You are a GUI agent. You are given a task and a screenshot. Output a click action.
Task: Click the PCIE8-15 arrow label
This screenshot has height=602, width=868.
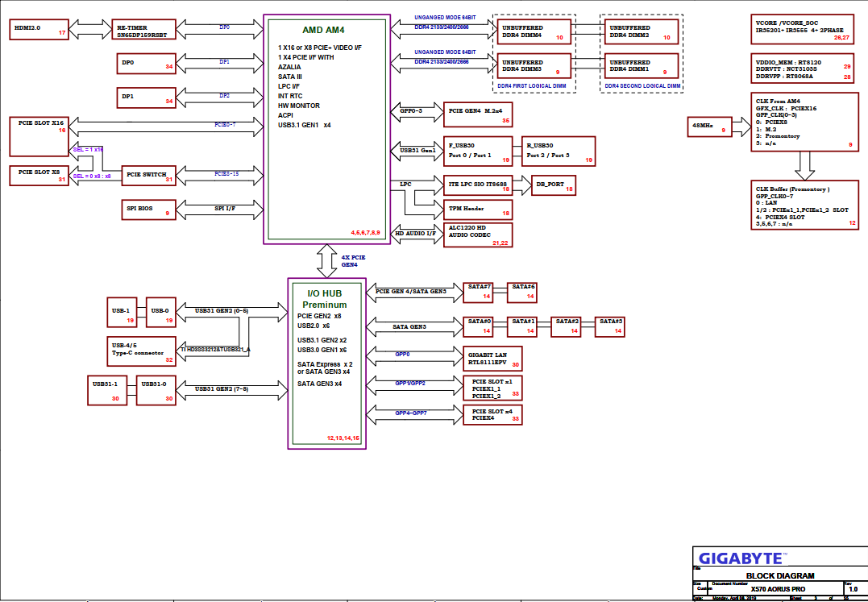(226, 174)
